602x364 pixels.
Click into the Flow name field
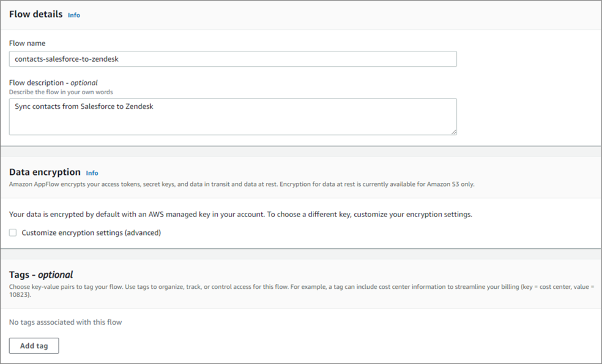click(232, 59)
